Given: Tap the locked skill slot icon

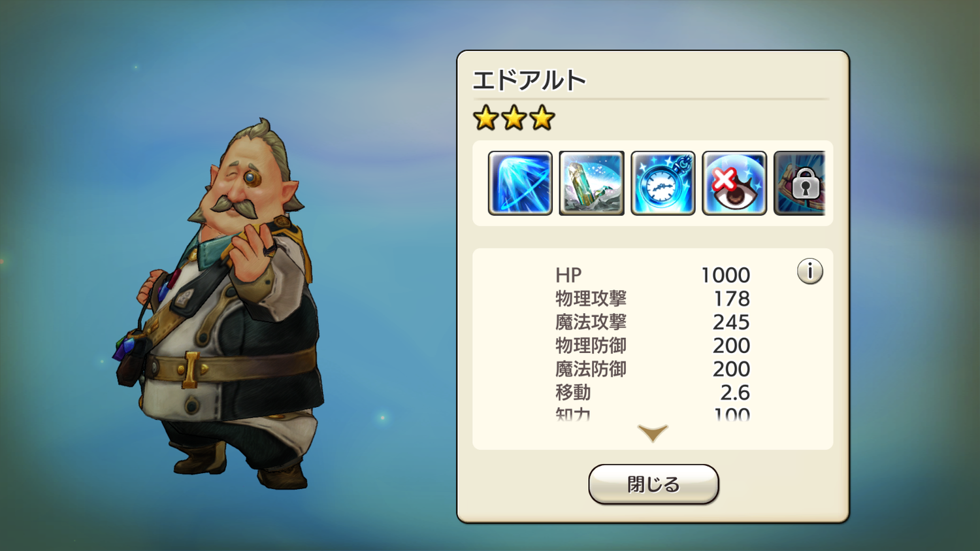Looking at the screenshot, I should [800, 183].
